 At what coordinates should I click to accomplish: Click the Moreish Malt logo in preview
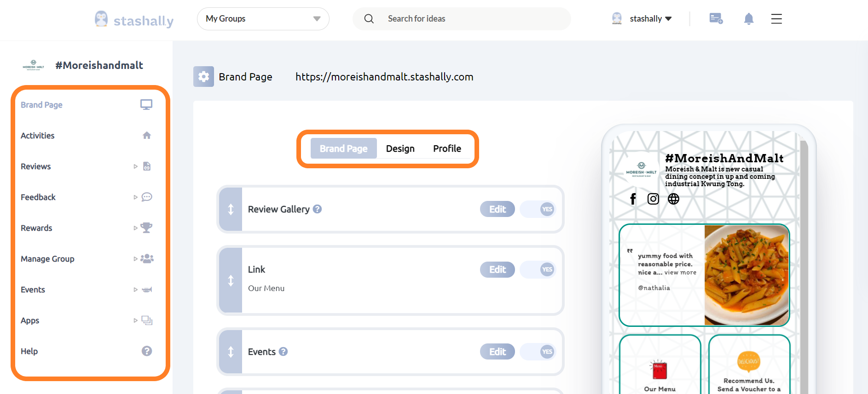pos(641,169)
